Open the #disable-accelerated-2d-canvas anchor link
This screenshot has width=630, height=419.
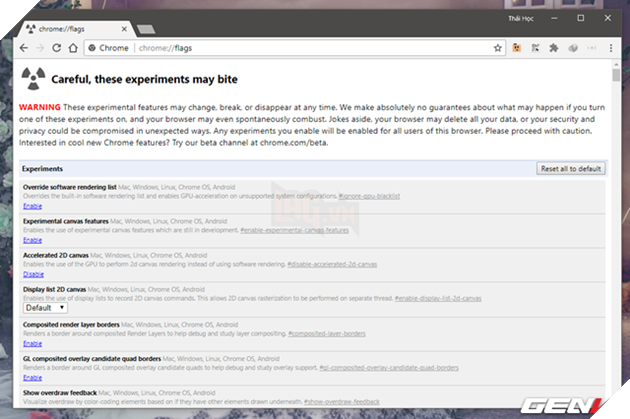tap(332, 264)
